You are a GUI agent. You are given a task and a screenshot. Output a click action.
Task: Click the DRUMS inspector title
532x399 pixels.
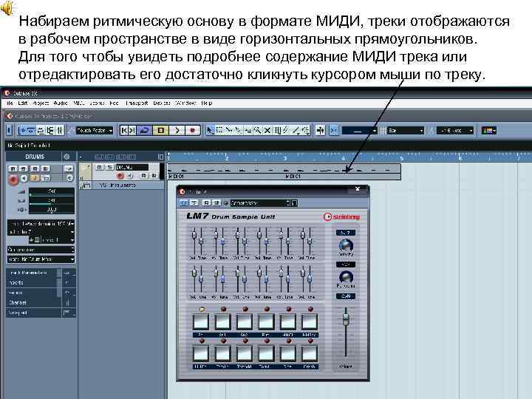pos(35,157)
